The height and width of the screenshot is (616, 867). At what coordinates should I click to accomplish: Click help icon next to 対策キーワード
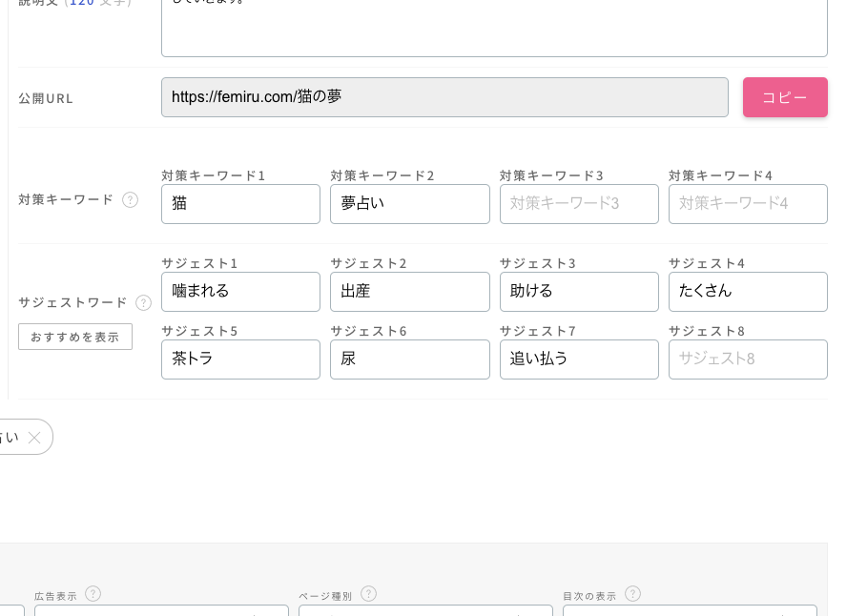pos(131,199)
